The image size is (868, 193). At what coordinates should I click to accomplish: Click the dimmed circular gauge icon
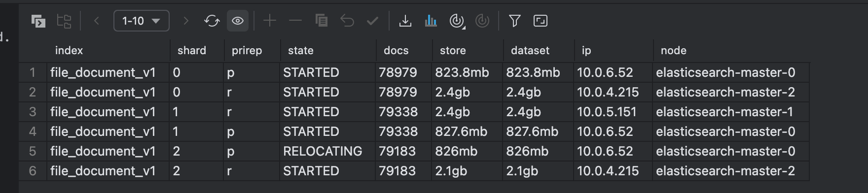(482, 21)
